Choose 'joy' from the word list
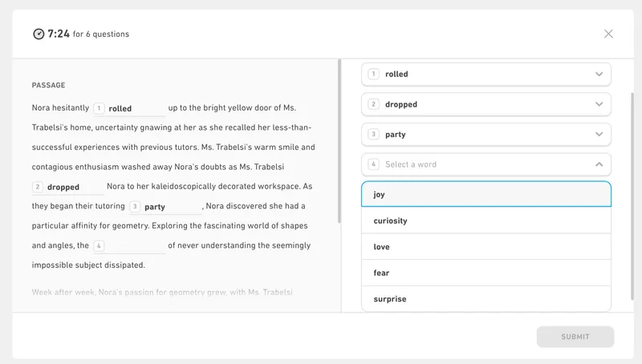This screenshot has height=364, width=642. pyautogui.click(x=486, y=194)
